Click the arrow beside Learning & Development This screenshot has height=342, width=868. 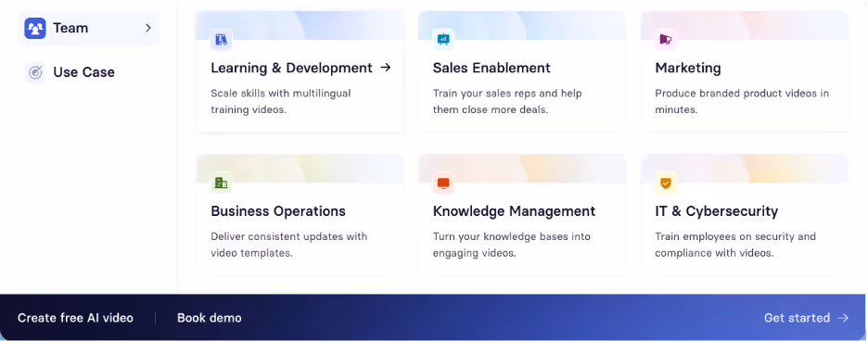(x=385, y=68)
